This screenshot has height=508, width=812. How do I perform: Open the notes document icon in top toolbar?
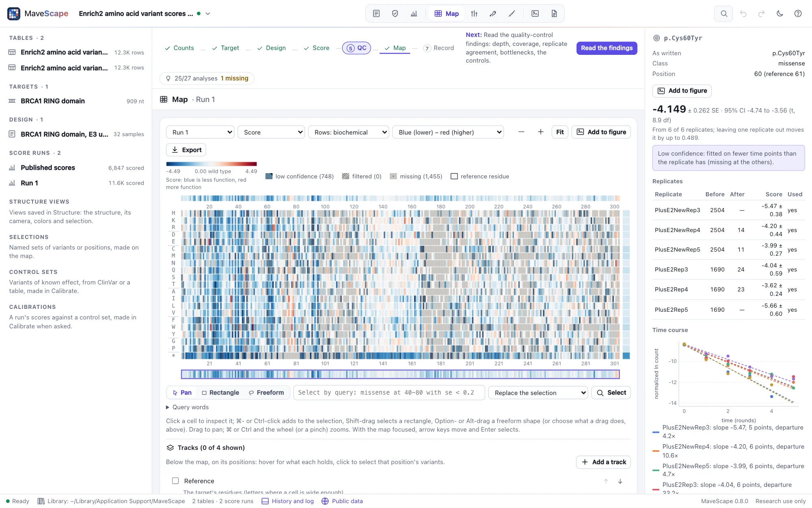pos(376,13)
